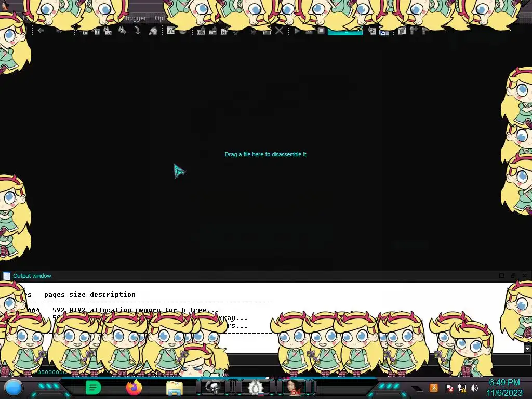
Task: Click the asterisk array toolbar icon
Action: pyautogui.click(x=254, y=32)
